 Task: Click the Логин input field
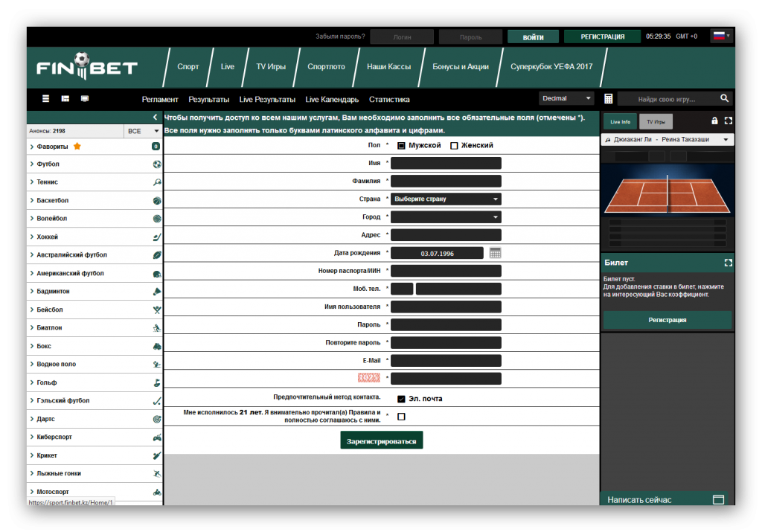pyautogui.click(x=402, y=37)
